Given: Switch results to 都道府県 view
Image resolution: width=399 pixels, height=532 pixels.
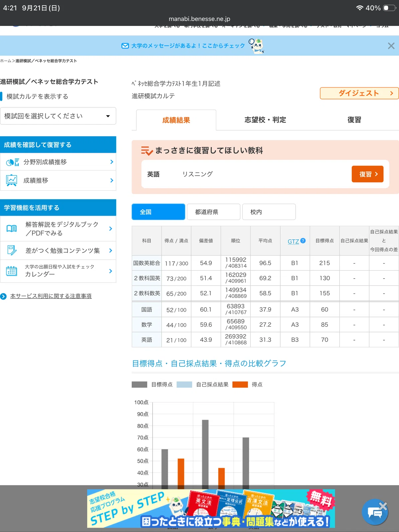Looking at the screenshot, I should [213, 212].
